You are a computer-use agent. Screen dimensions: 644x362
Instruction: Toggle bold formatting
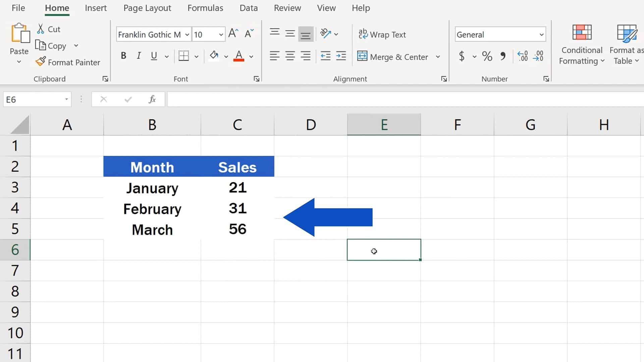click(x=123, y=56)
